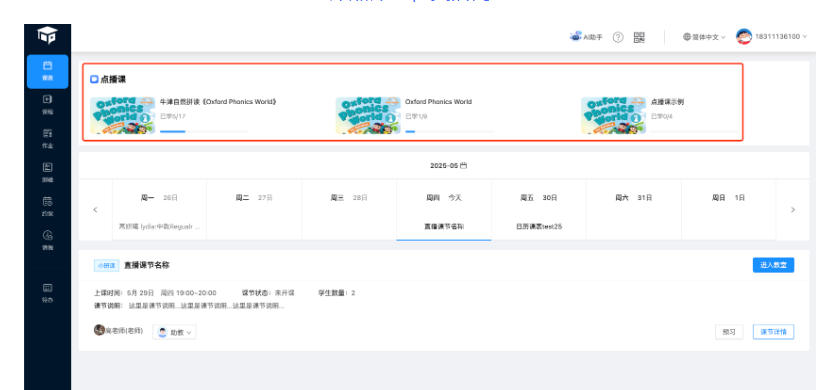
Task: Click the 点播课 section heading
Action: coord(113,80)
